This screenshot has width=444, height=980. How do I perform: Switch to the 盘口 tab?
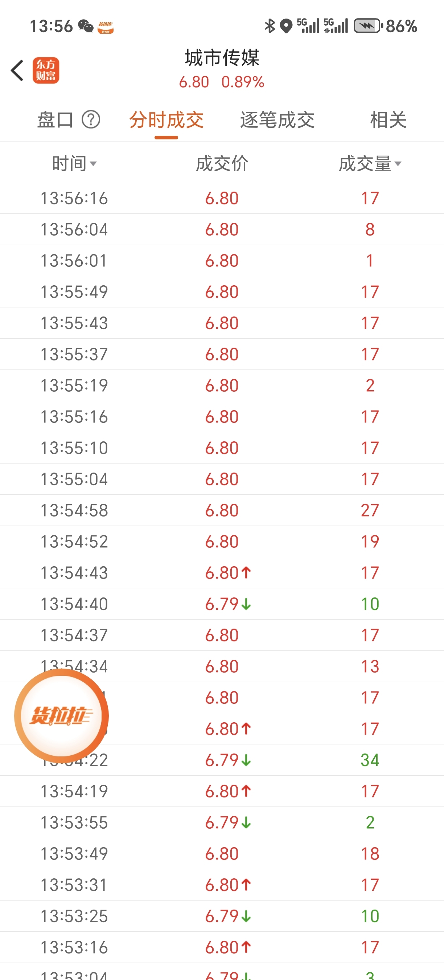(55, 120)
